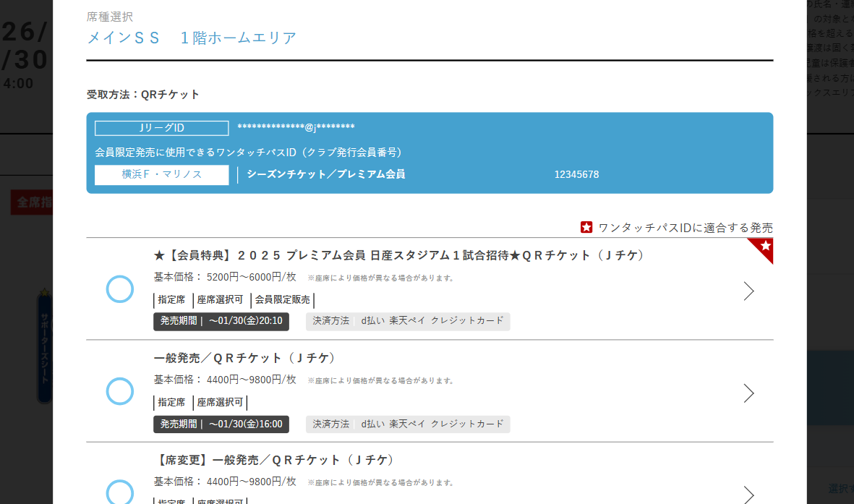Expand the 【席変更】一般発売 row arrow
The width and height of the screenshot is (854, 504).
[x=748, y=494]
